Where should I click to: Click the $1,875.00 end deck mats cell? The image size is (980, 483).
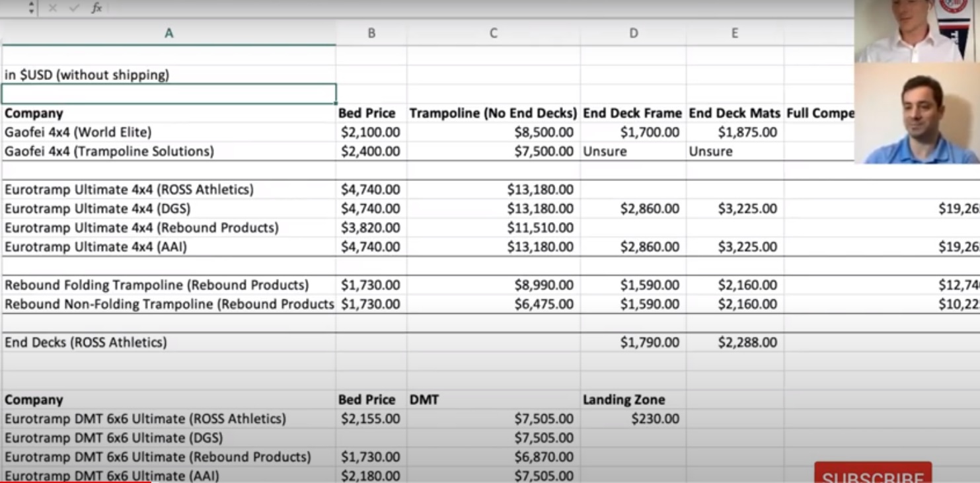click(735, 132)
